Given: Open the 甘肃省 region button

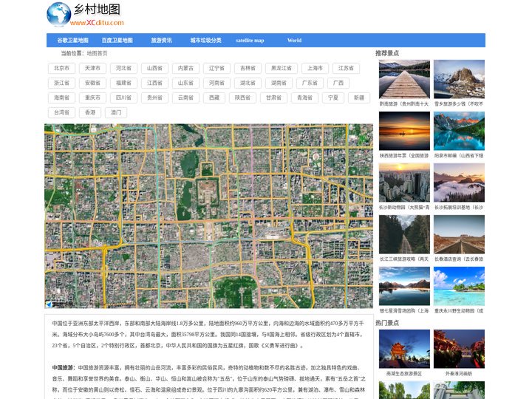Looking at the screenshot, I should click(273, 98).
